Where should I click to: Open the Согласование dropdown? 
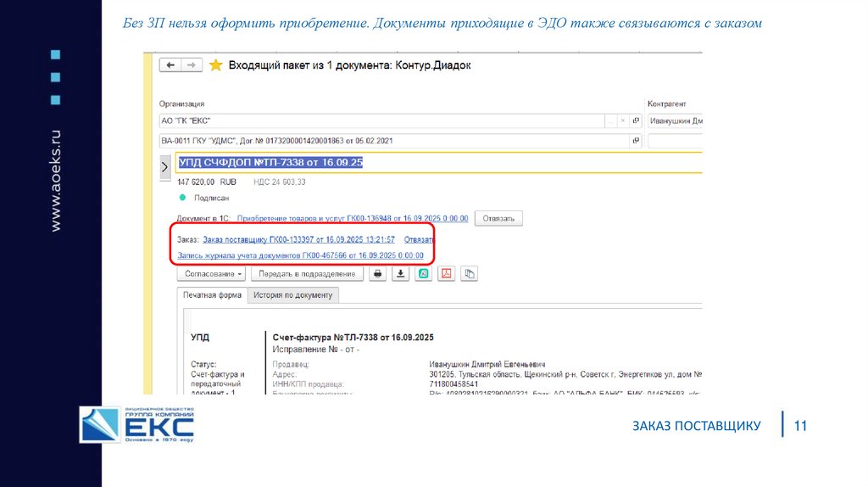[212, 274]
